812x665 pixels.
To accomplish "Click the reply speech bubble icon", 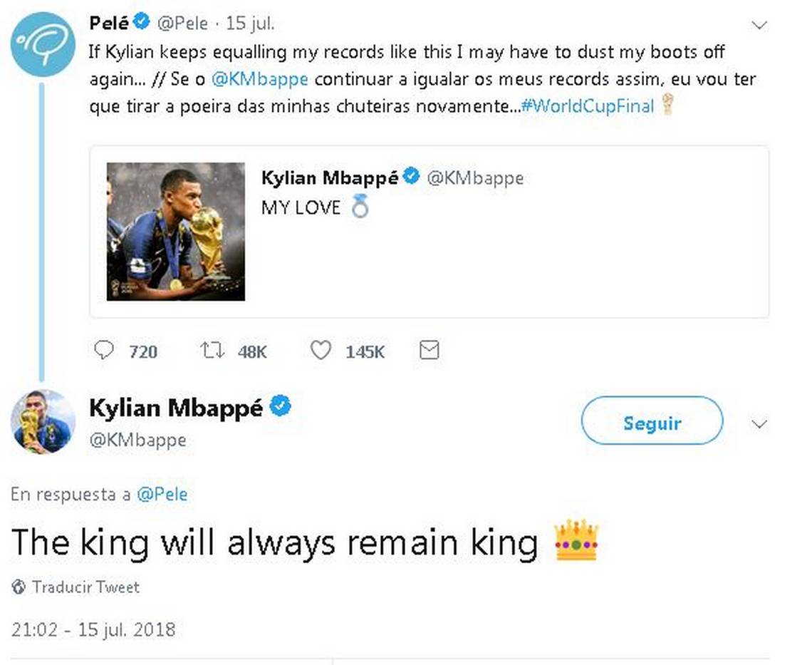I will (104, 351).
